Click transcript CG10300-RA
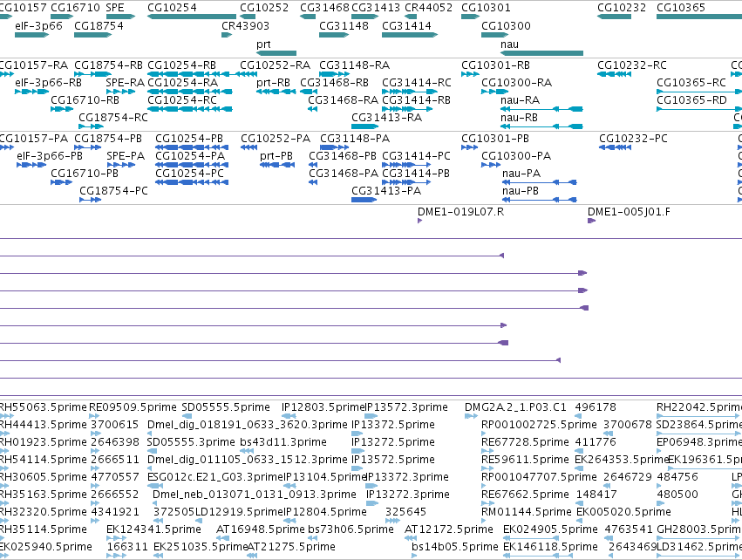The image size is (742, 560). [x=495, y=92]
